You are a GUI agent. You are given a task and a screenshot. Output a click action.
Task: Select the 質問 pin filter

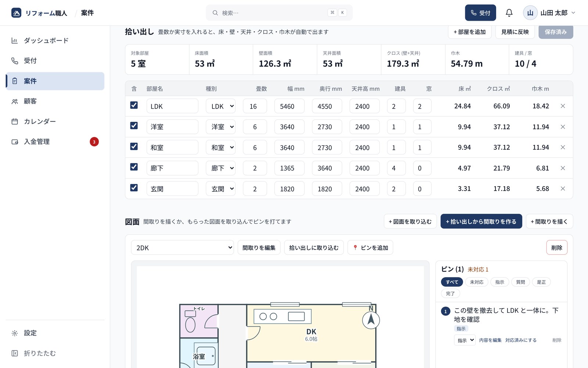click(520, 282)
